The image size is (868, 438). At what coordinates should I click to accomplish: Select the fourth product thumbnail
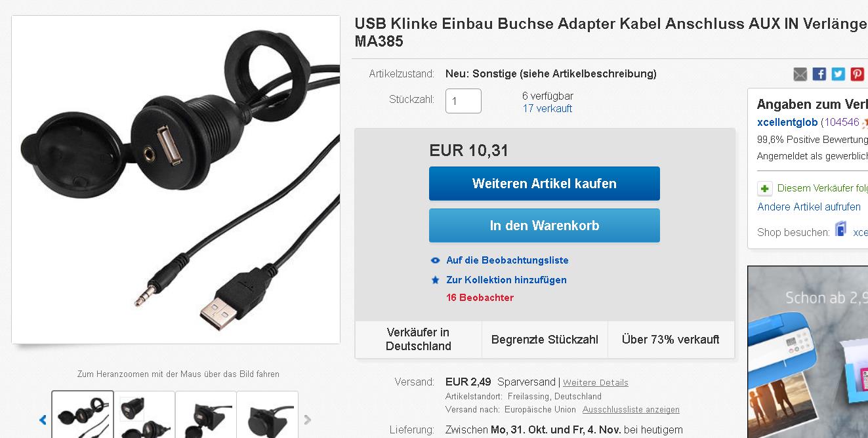pyautogui.click(x=268, y=415)
